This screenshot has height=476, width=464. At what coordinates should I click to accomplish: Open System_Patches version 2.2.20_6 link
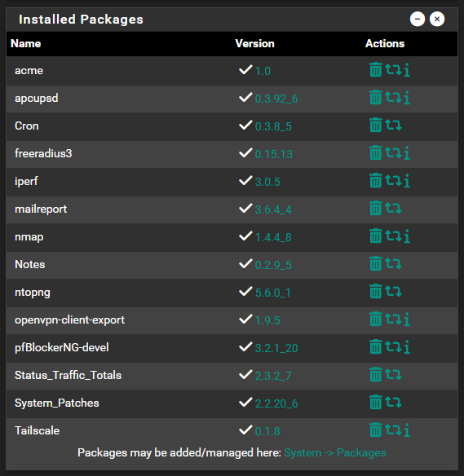tap(276, 403)
